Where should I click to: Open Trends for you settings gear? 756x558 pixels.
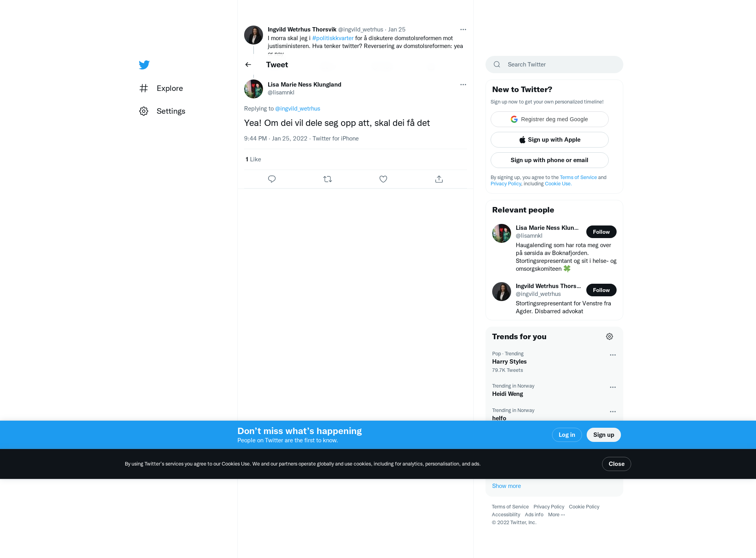tap(610, 336)
